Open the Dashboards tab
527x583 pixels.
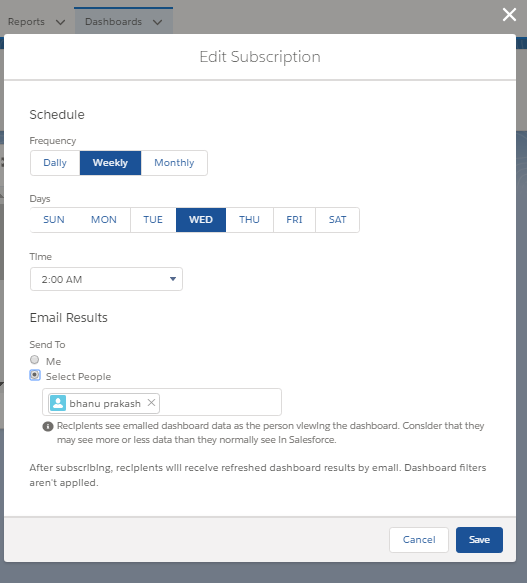click(x=113, y=22)
